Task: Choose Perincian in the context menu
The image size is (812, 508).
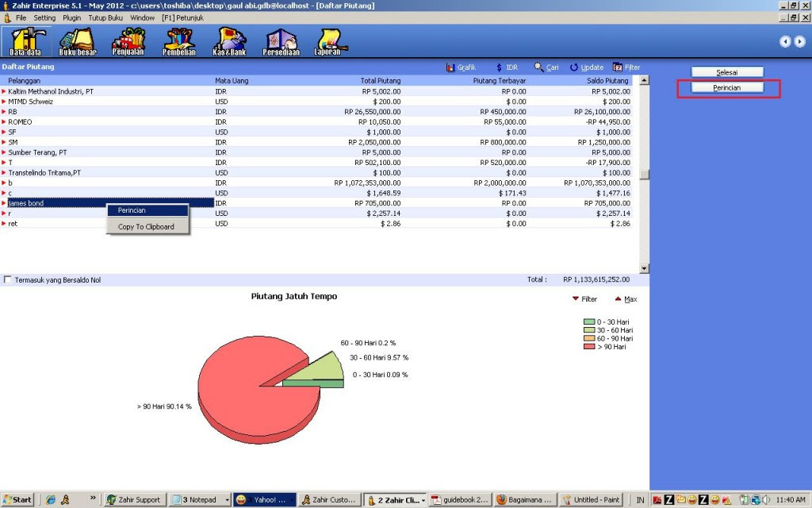Action: coord(147,210)
